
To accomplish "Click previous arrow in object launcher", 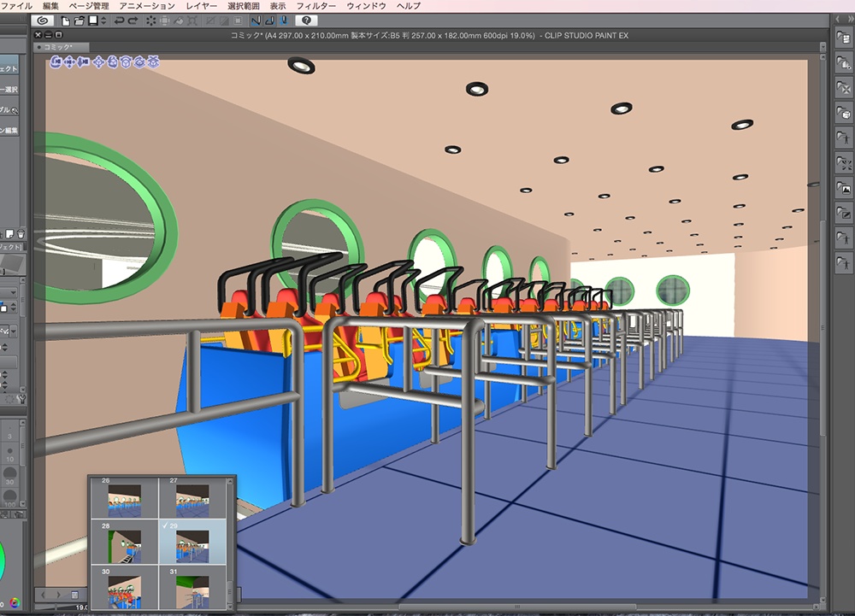I will pos(44,595).
